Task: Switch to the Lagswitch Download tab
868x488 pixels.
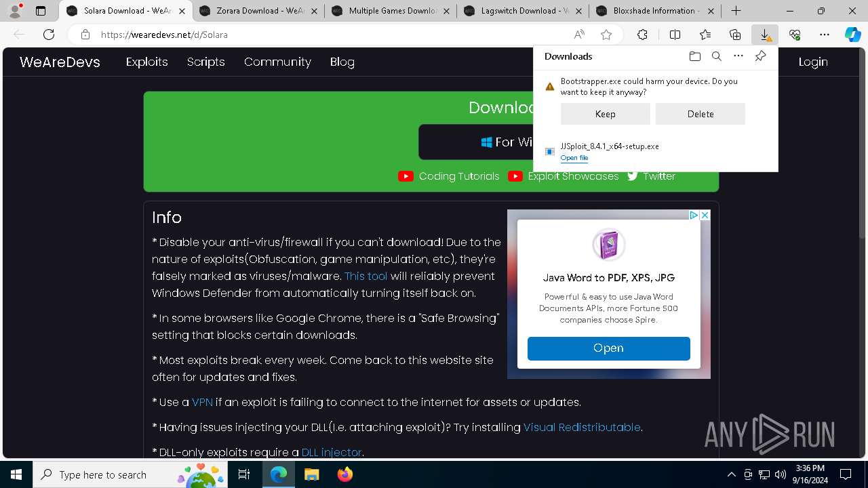Action: 523,11
